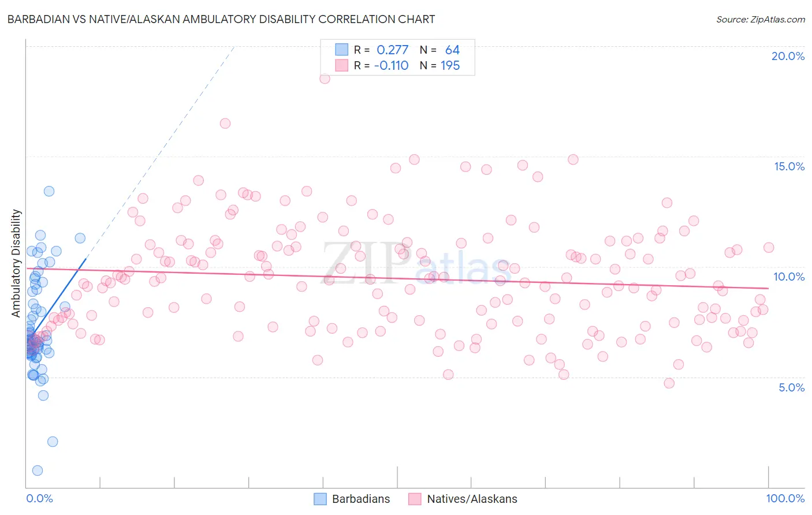Click the highest pink data point near 18.5%

tap(325, 79)
